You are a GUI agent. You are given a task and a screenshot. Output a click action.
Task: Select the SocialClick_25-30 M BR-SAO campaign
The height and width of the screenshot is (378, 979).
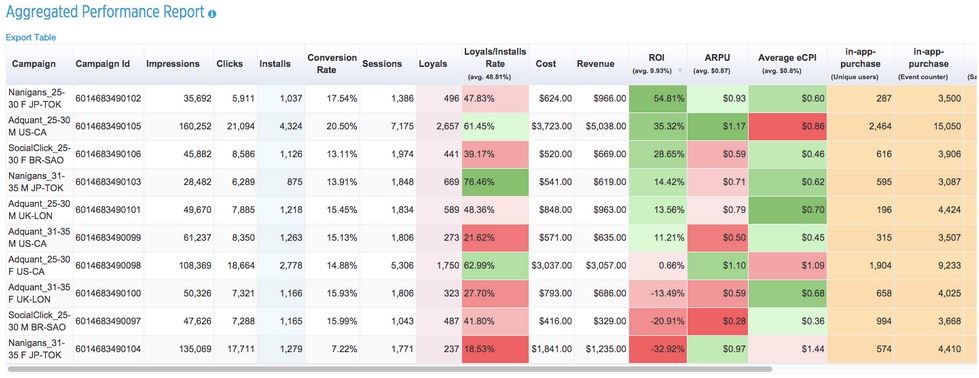point(38,322)
